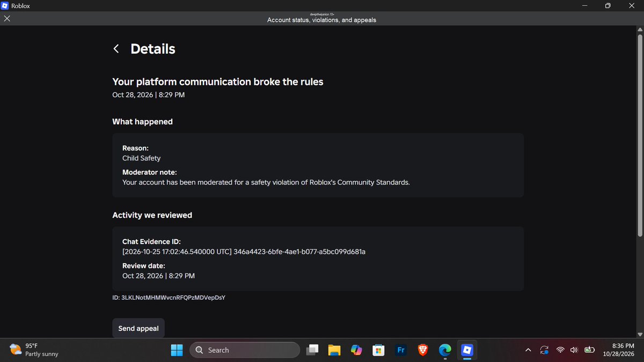Open the weather widget showing 95°F
This screenshot has width=644, height=362.
(34, 350)
